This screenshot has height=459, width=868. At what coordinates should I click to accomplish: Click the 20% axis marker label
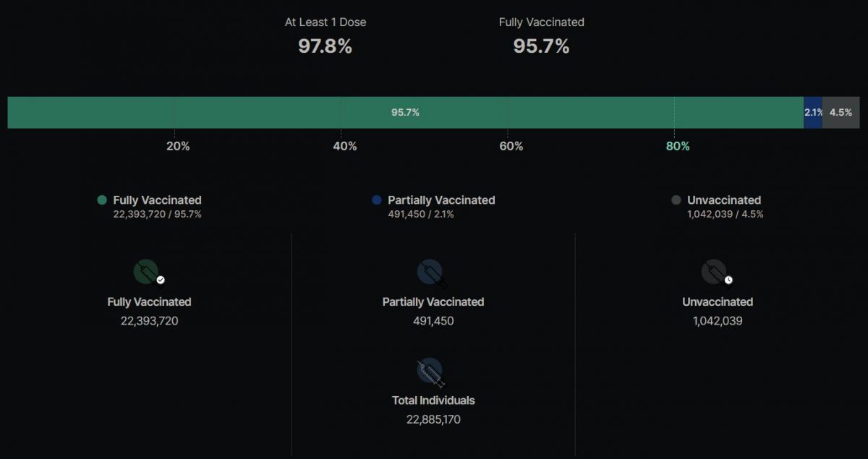[178, 146]
